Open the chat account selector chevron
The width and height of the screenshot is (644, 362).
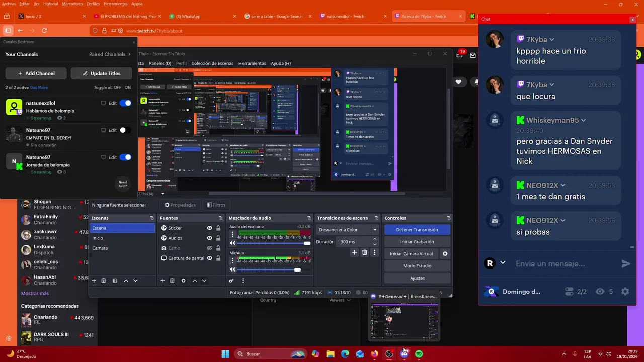point(503,263)
